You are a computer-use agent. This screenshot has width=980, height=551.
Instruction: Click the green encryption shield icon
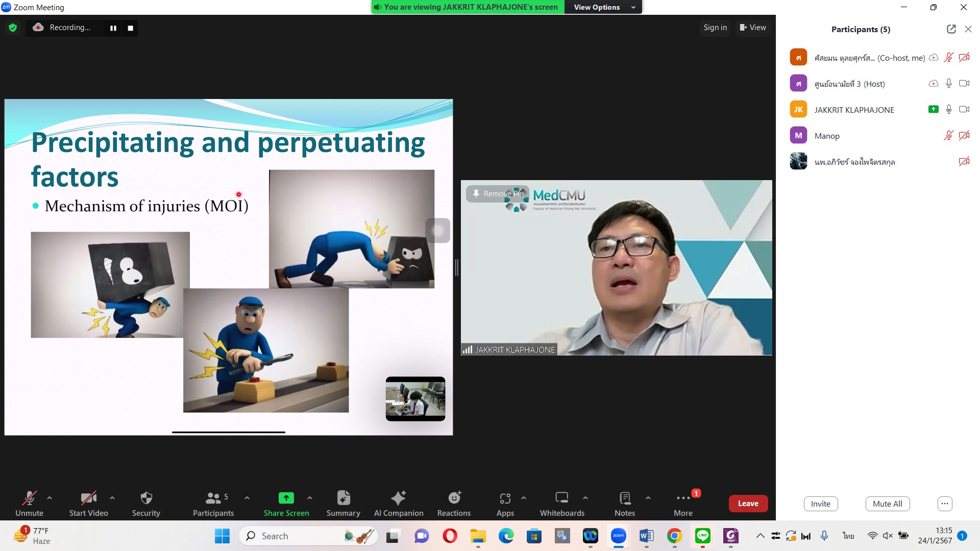[x=13, y=28]
